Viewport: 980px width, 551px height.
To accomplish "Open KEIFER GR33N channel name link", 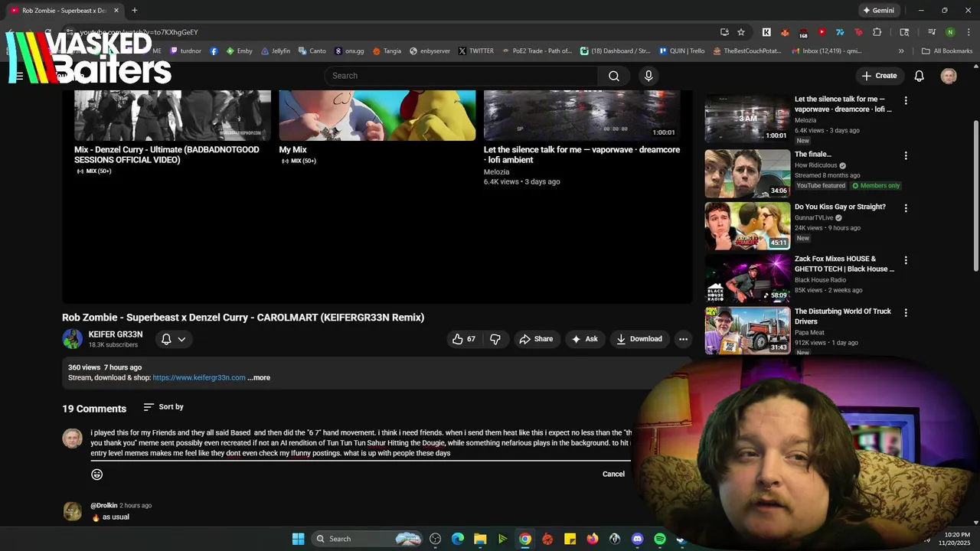I will (x=116, y=334).
